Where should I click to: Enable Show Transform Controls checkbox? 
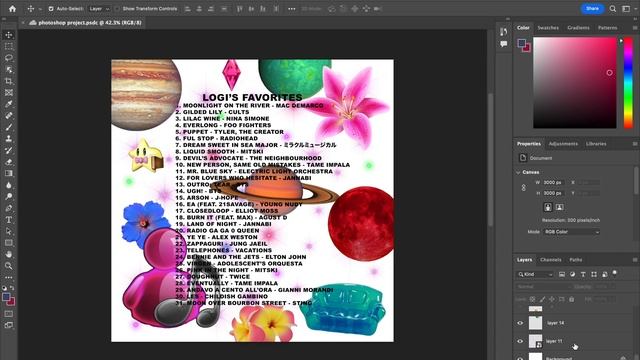pos(117,9)
